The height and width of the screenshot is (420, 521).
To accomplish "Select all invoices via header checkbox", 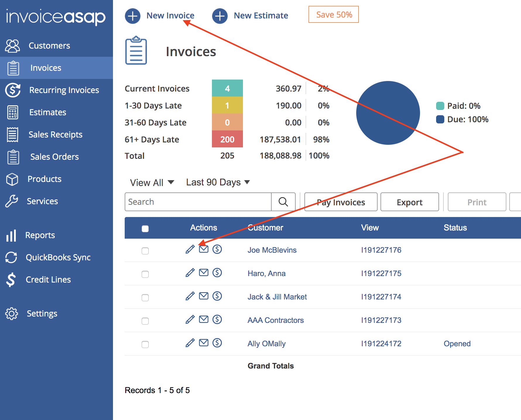I will [145, 228].
